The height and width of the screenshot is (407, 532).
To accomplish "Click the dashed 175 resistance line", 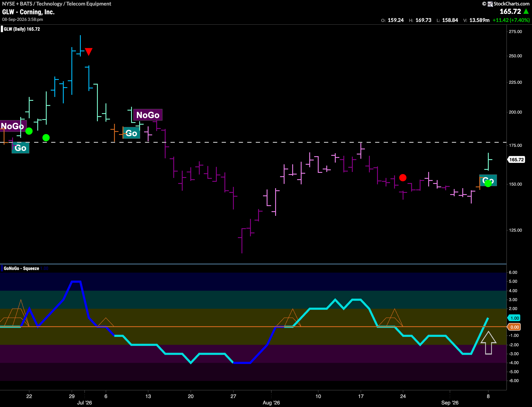I will 253,142.
